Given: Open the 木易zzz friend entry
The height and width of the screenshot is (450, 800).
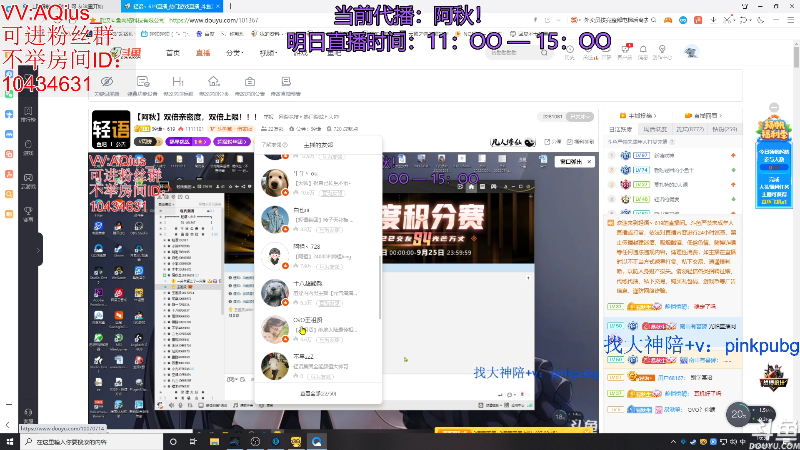Looking at the screenshot, I should [316, 366].
